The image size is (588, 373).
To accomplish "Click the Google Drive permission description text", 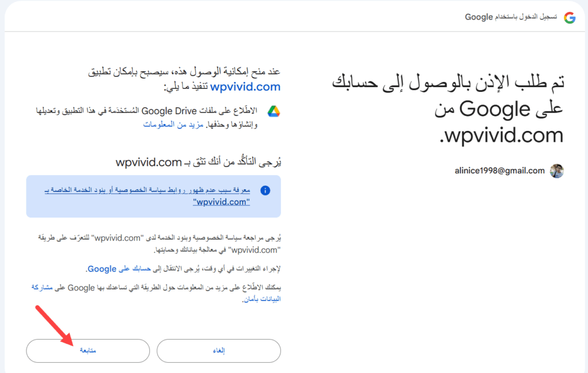I will (146, 117).
